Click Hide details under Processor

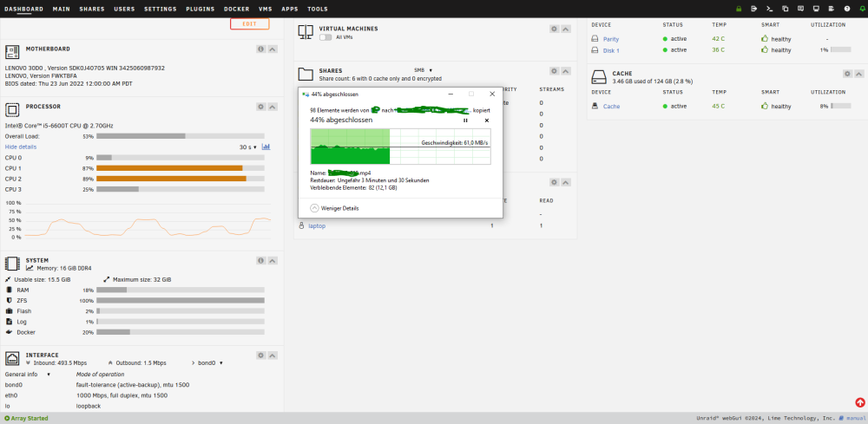click(21, 147)
